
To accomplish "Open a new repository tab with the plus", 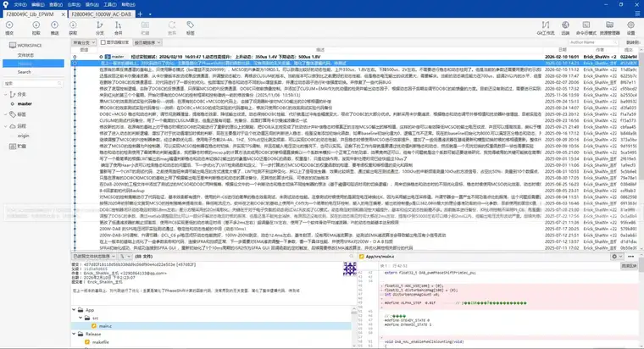I will (140, 14).
